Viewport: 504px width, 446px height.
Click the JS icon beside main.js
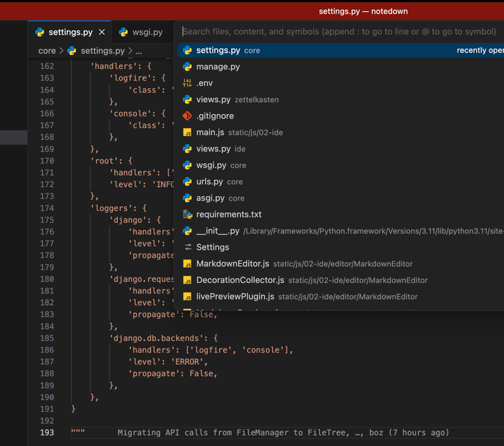[187, 132]
